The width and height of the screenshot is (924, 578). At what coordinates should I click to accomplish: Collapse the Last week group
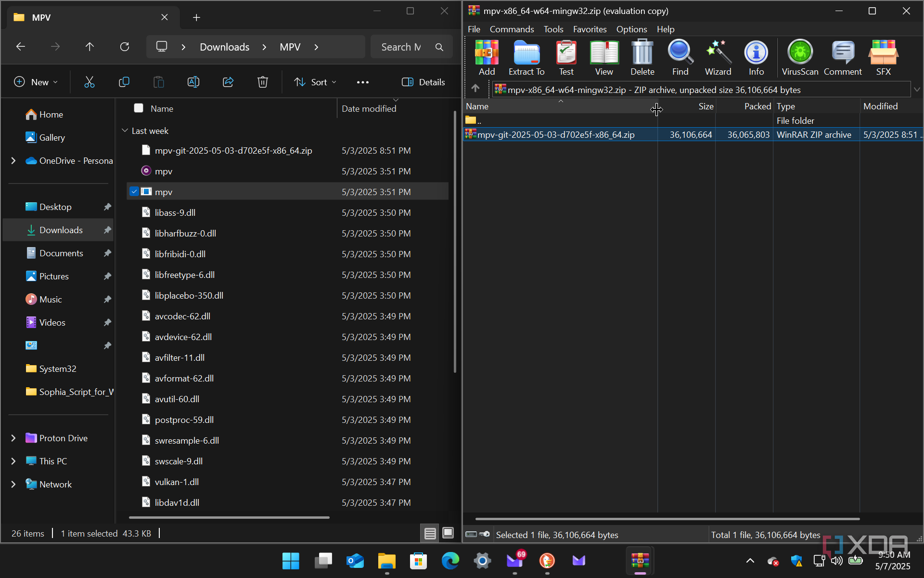point(125,131)
